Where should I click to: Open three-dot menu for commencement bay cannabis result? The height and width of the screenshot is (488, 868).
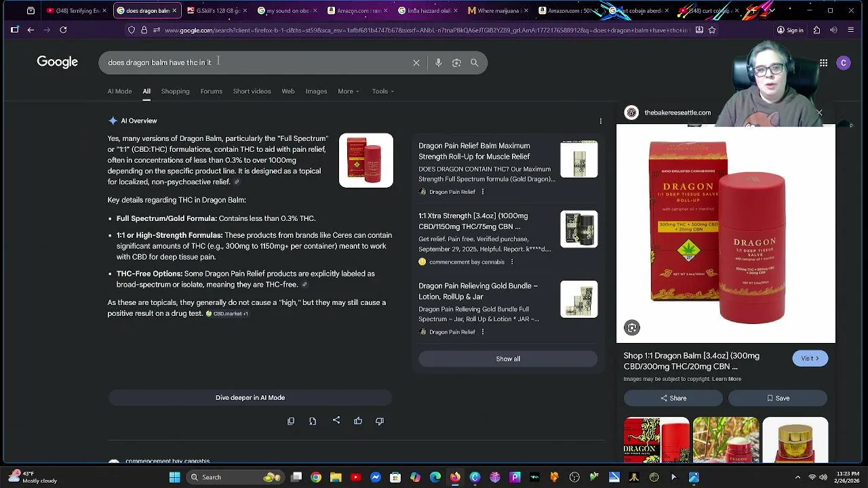tap(512, 262)
